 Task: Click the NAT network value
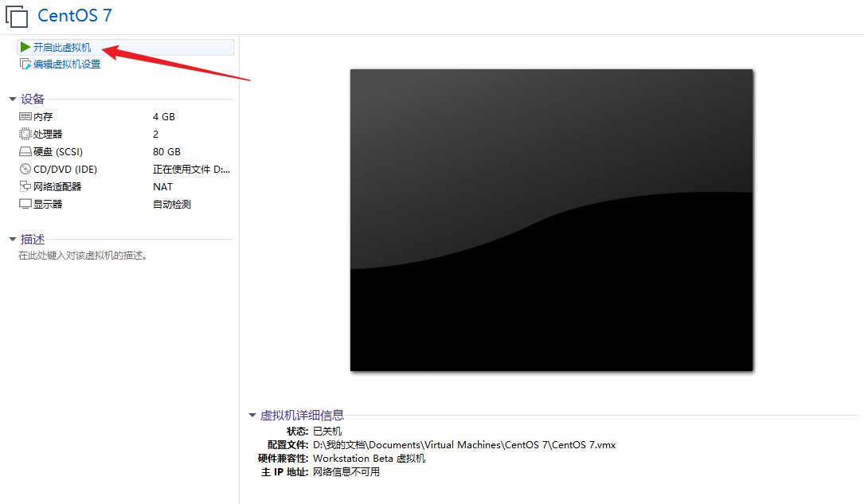coord(162,187)
